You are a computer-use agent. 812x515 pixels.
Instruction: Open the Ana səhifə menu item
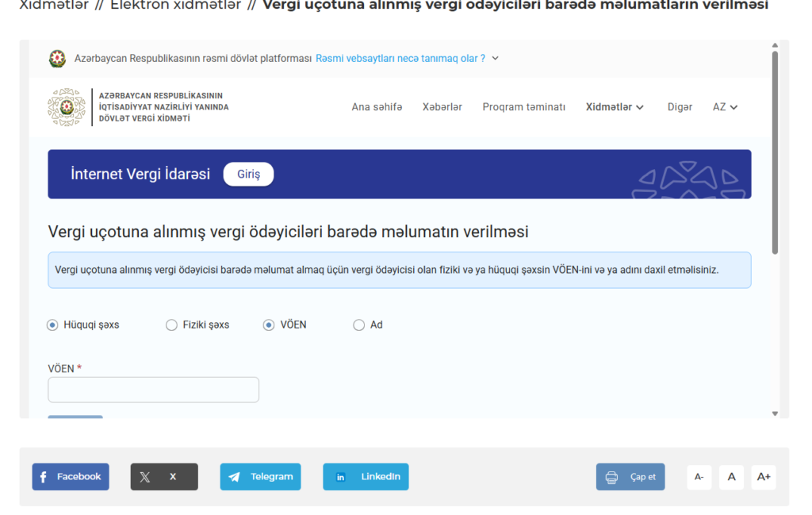pos(377,107)
